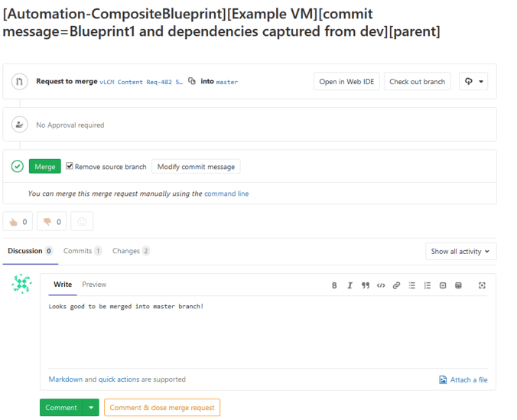Insert a table into the comment

(x=458, y=285)
